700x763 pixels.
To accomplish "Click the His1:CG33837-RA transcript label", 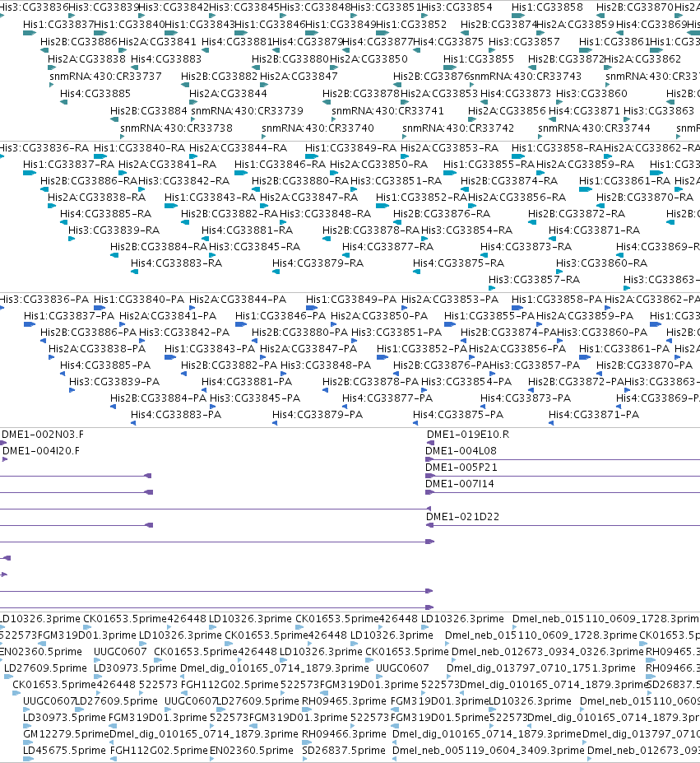I will 68,165.
